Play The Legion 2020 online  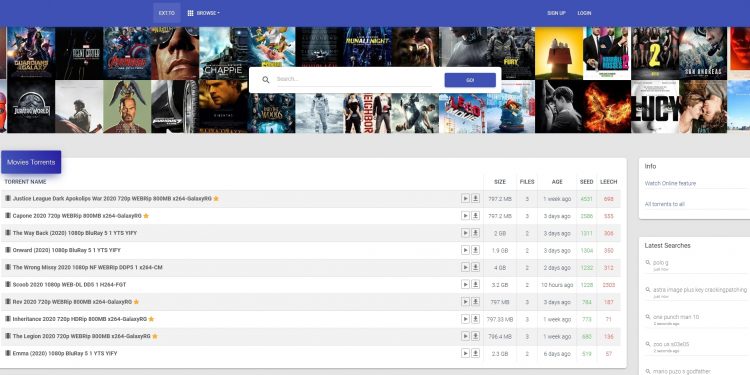[x=465, y=336]
